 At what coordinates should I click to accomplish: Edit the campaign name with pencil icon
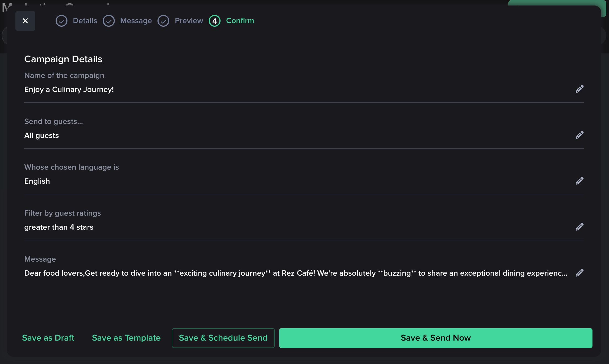pyautogui.click(x=579, y=89)
